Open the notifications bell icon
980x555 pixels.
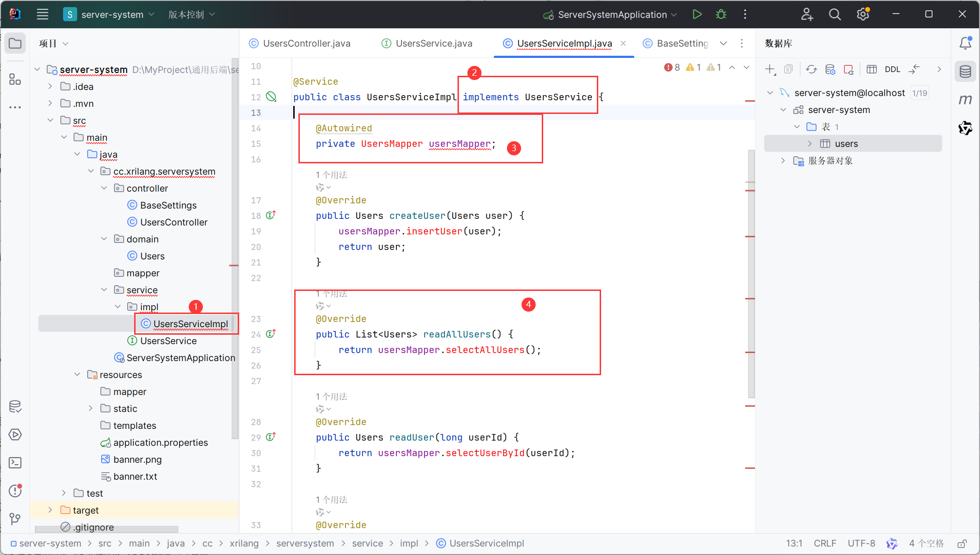pos(965,43)
